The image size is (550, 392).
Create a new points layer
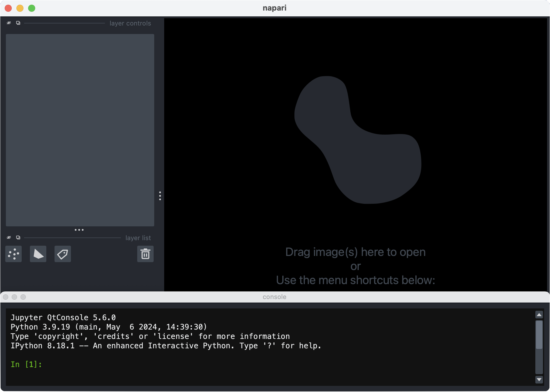click(x=13, y=254)
